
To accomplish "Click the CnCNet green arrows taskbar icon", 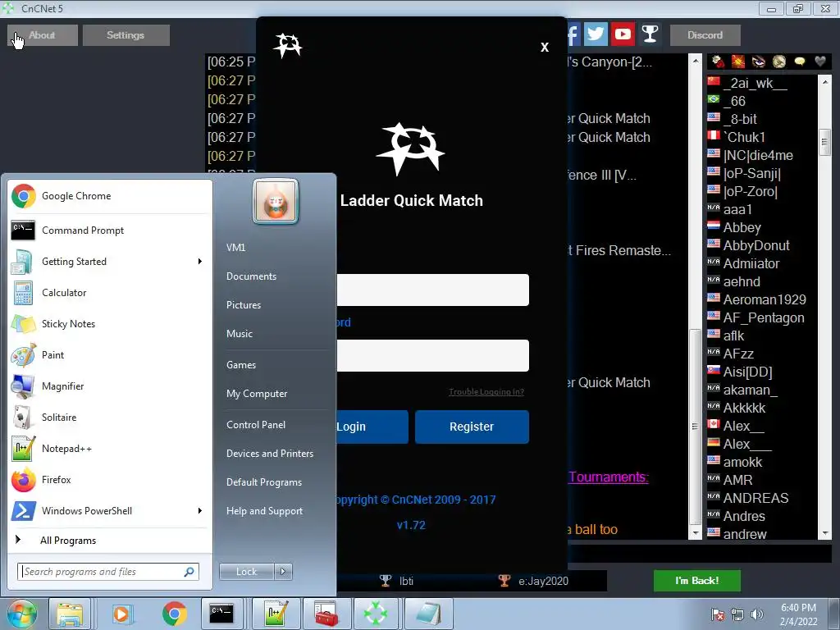I will 376,614.
